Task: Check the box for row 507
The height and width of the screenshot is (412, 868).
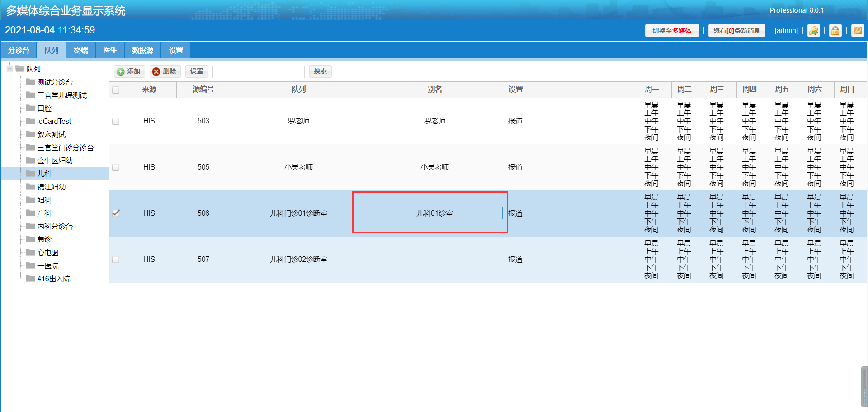Action: tap(116, 260)
